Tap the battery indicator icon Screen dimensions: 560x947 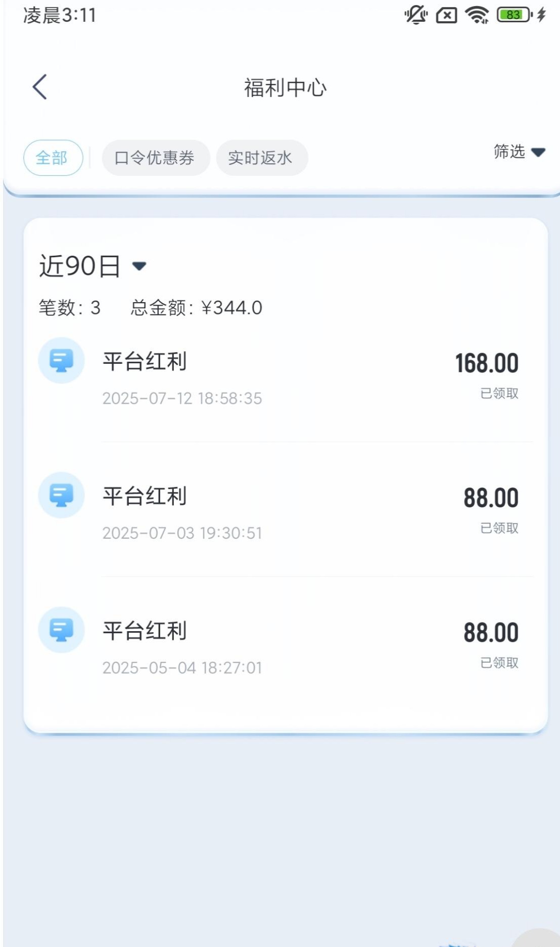515,15
